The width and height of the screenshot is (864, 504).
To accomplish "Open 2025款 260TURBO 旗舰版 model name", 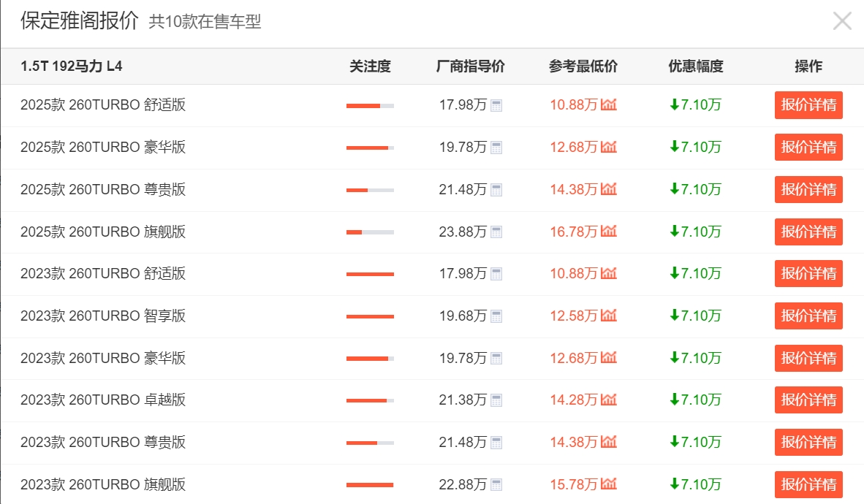I will pyautogui.click(x=103, y=232).
